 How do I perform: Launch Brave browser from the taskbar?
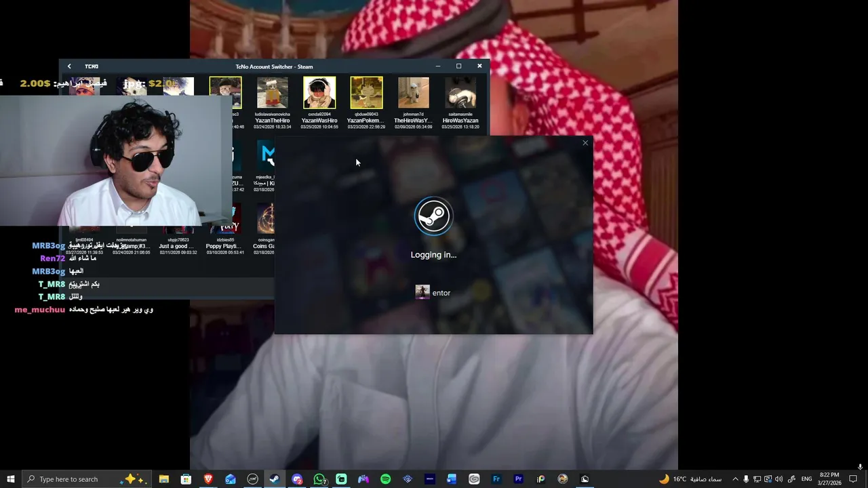[x=208, y=479]
